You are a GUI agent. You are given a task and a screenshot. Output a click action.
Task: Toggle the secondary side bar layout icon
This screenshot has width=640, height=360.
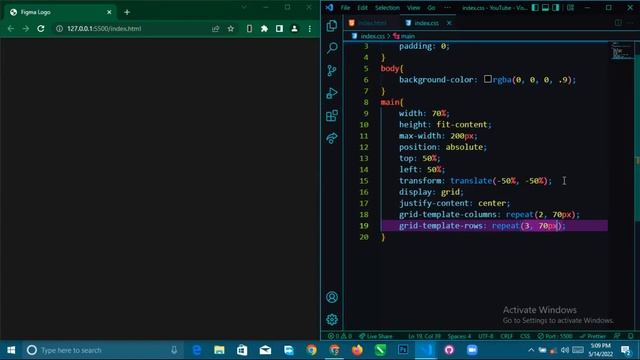[x=556, y=8]
